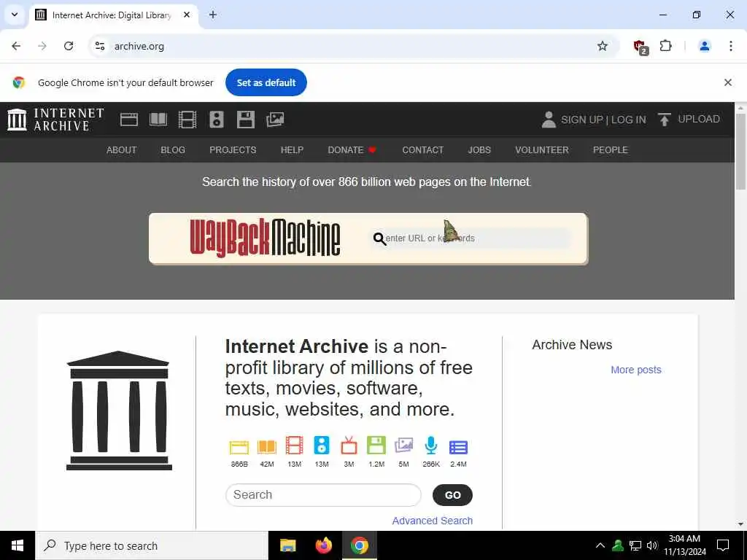Screen dimensions: 747x560
Task: Click the UPLOAD link text
Action: pyautogui.click(x=699, y=119)
